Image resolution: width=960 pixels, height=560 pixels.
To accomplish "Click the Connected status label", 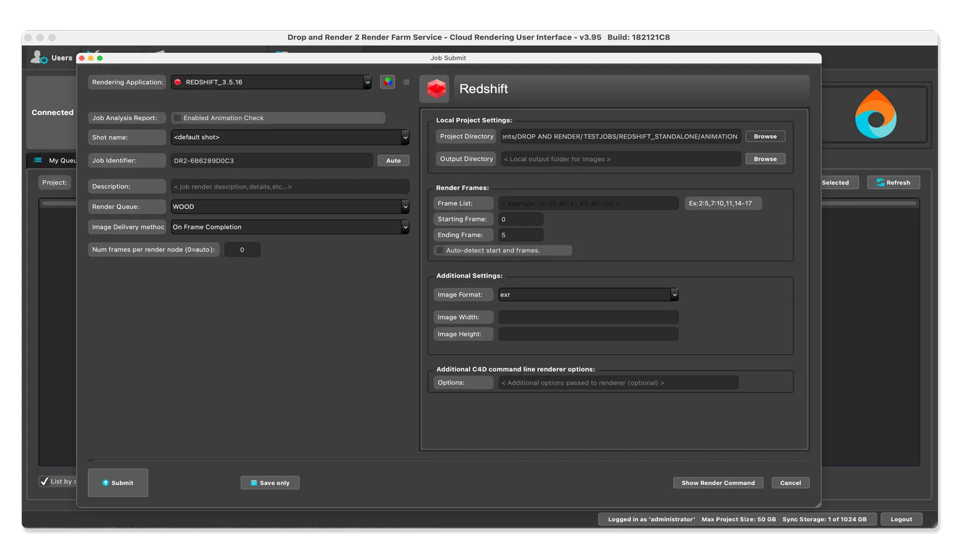I will [53, 113].
